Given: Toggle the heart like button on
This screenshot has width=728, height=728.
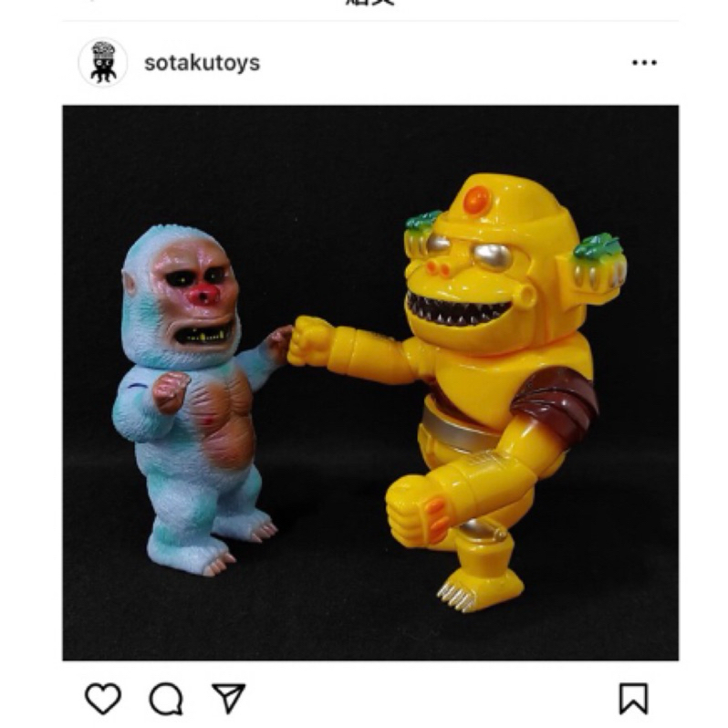Looking at the screenshot, I should (x=103, y=698).
